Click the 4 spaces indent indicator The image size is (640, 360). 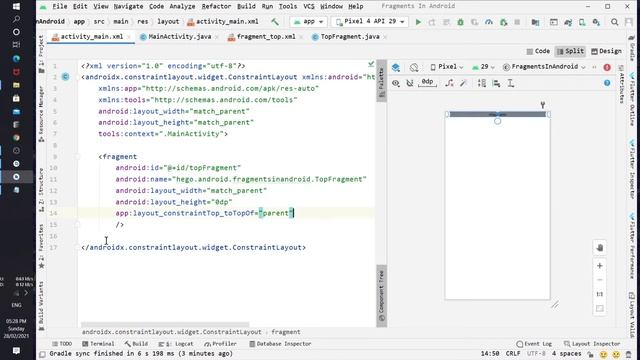[566, 354]
